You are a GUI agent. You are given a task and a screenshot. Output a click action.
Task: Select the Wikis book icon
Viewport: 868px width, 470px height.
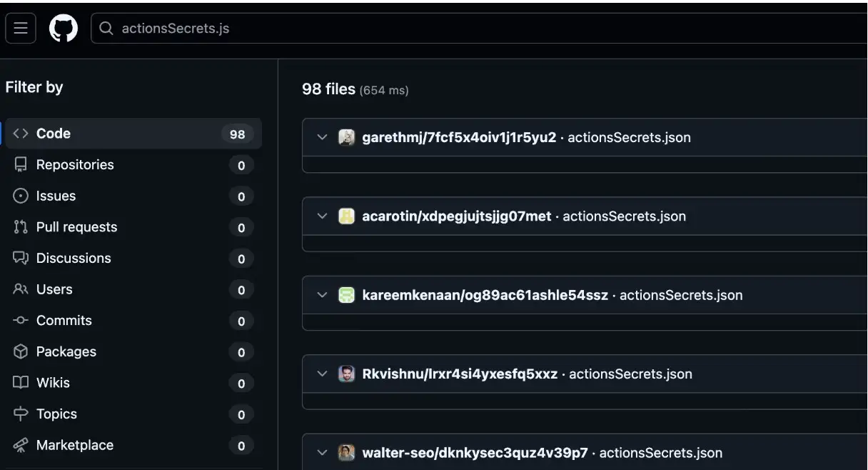pyautogui.click(x=20, y=383)
